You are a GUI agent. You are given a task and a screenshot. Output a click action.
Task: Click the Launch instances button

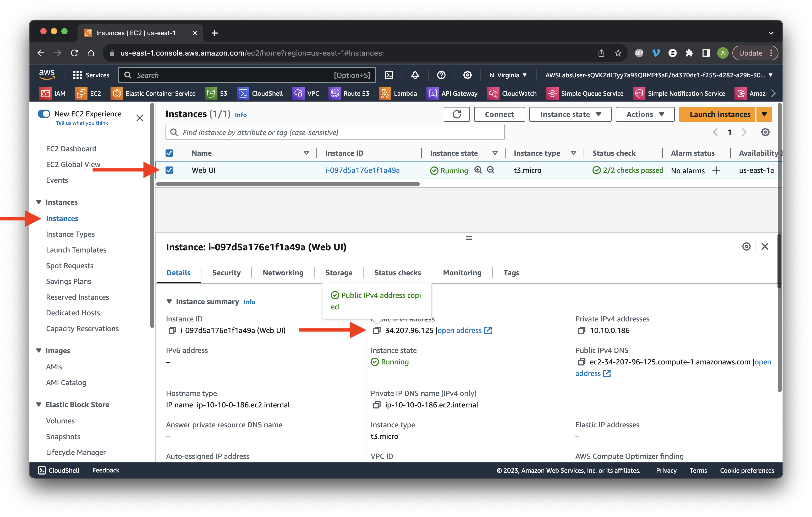[717, 114]
